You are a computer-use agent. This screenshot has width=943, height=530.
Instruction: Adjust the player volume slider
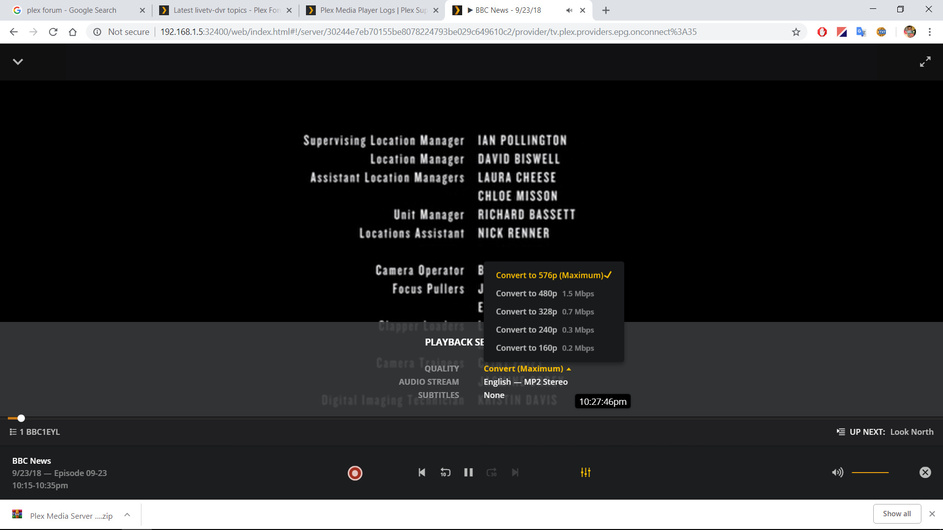coord(870,473)
